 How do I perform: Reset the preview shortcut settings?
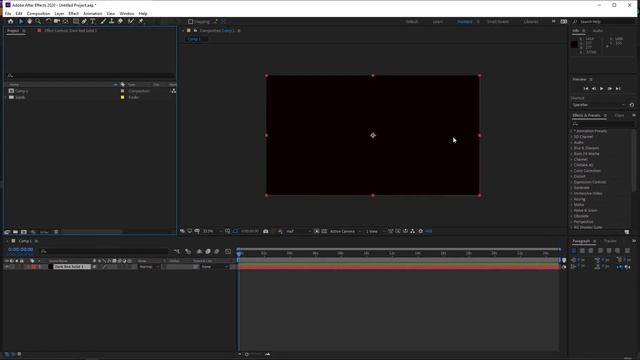pyautogui.click(x=631, y=105)
